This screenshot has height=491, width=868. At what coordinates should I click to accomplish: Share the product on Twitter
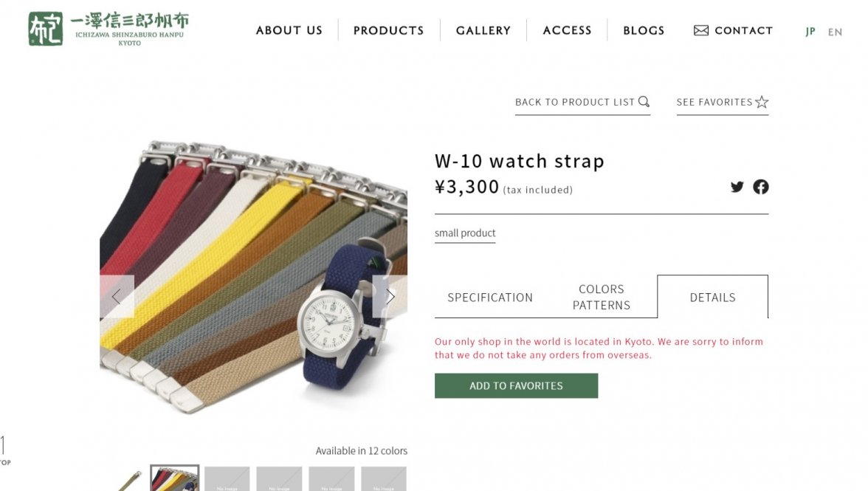[x=737, y=187]
